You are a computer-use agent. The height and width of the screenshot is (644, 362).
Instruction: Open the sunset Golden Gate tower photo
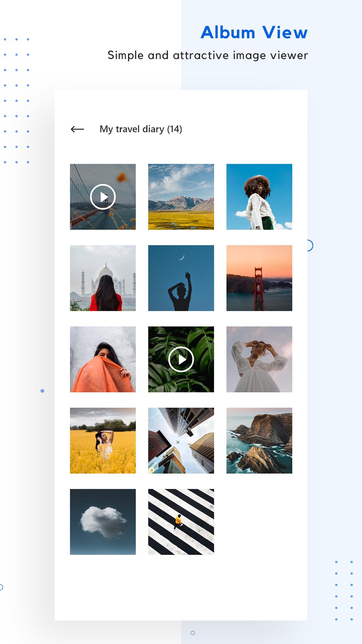point(259,278)
